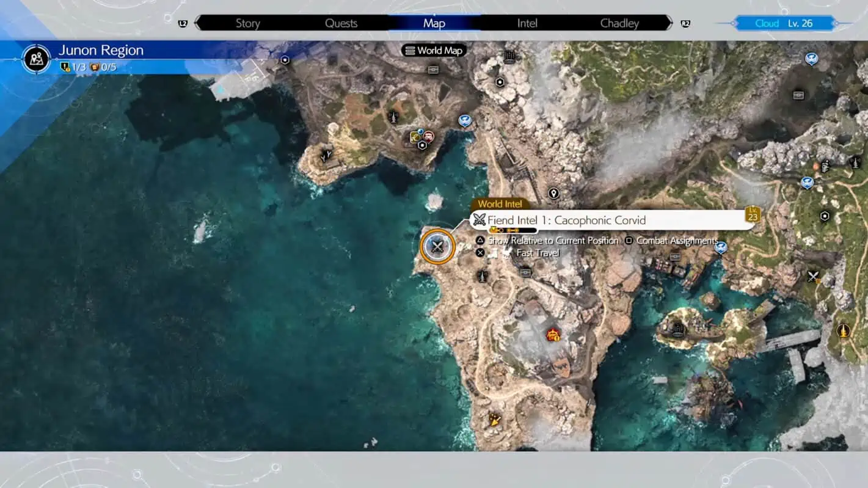Select the highlighted crossed-swords fiend intel marker
Image resolution: width=868 pixels, height=488 pixels.
437,246
